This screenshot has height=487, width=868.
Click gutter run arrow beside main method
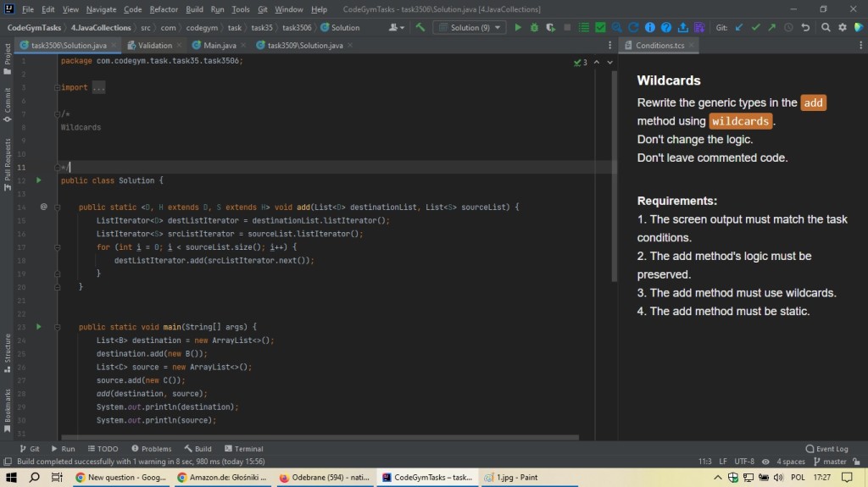coord(39,326)
